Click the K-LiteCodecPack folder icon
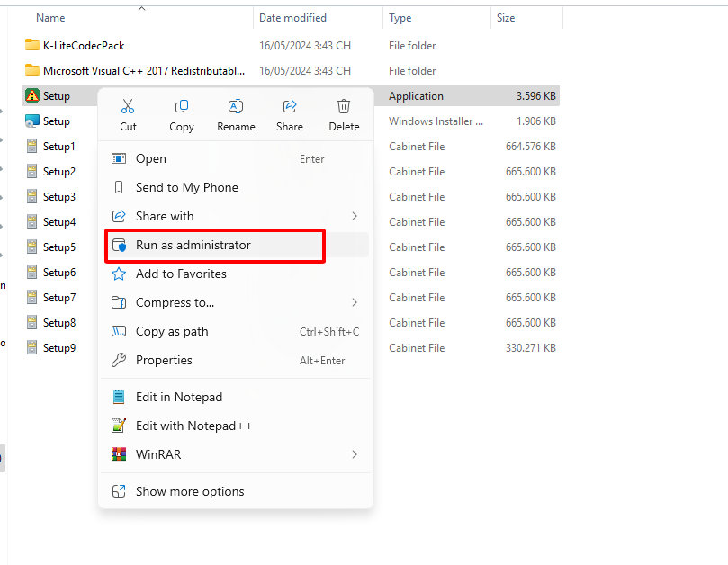The width and height of the screenshot is (728, 565). point(32,45)
